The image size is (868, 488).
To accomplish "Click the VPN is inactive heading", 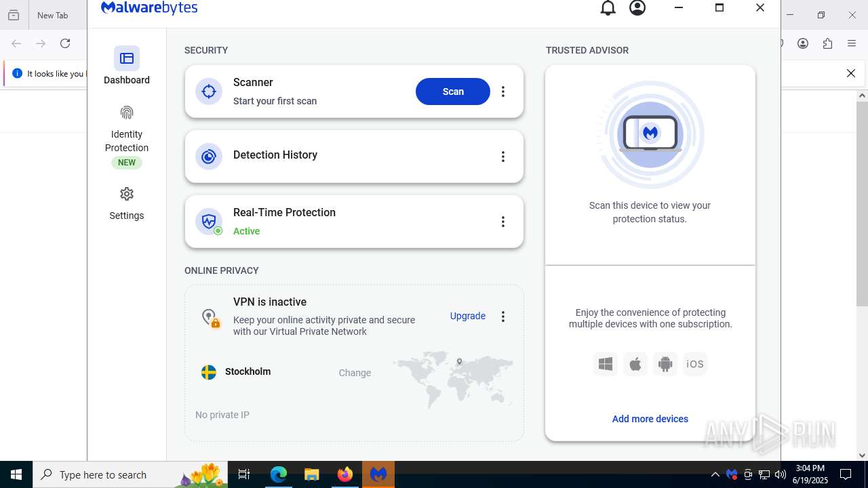I will point(270,302).
